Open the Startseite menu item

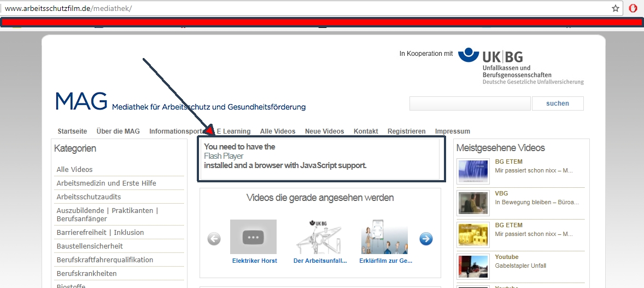point(72,131)
